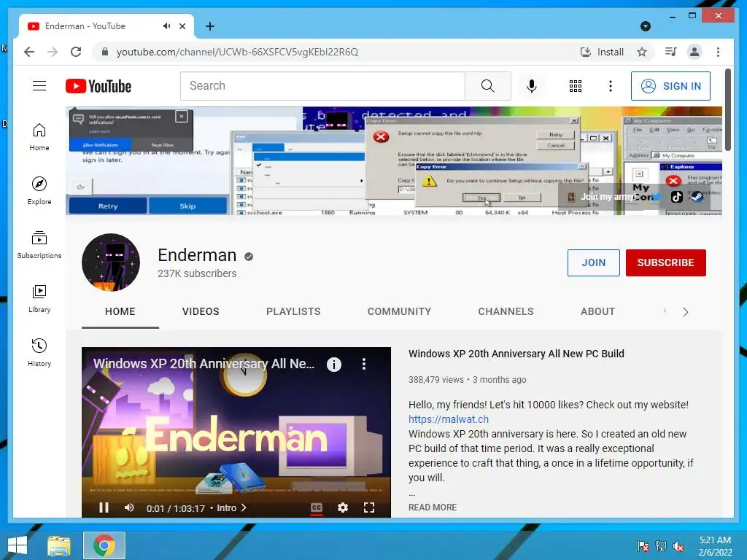Screen dimensions: 747x560
Task: Toggle closed captions on the video
Action: [x=317, y=507]
